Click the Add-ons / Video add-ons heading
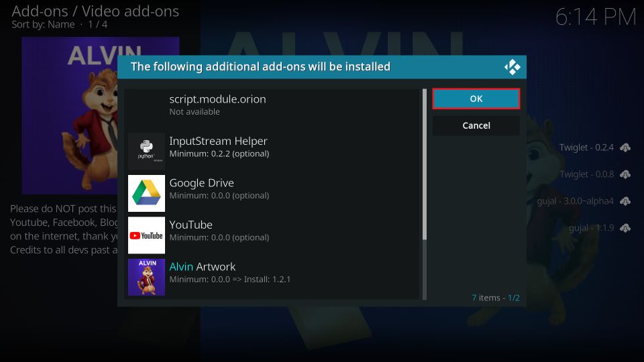Viewport: 644px width, 362px height. [x=95, y=11]
